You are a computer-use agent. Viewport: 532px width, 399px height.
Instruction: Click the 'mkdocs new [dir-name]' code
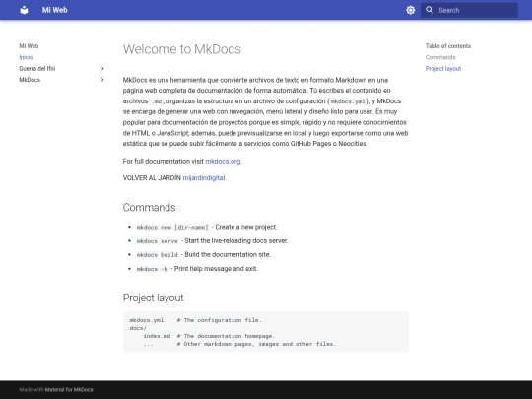coord(172,227)
